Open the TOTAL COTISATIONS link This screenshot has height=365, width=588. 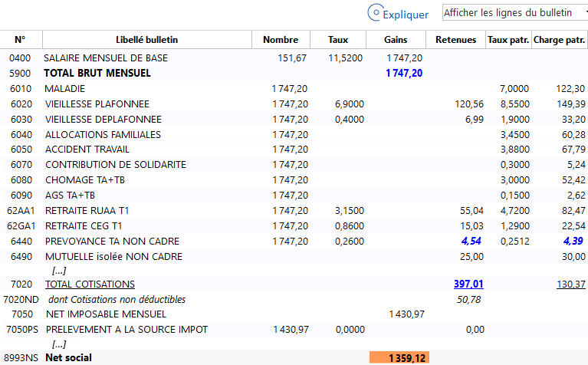(90, 284)
